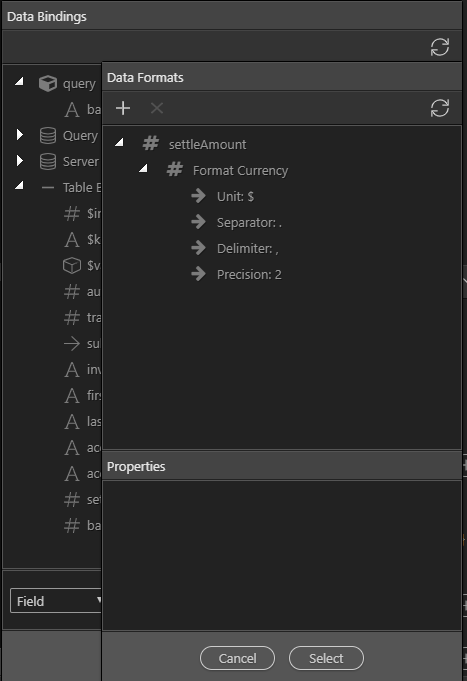The height and width of the screenshot is (681, 467).
Task: Select the Precision: 2 item
Action: tap(249, 274)
